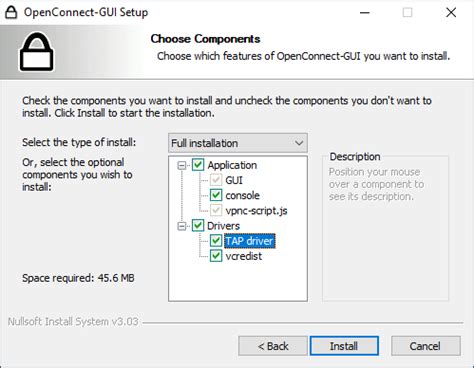The image size is (474, 368).
Task: Cancel the setup with Cancel button
Action: [x=426, y=346]
